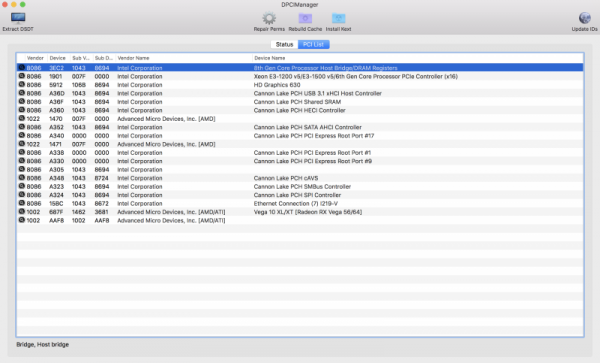Screen dimensions: 600x363
Task: Select the Xeon E3-1200 v5 PCIe Controller text
Action: pyautogui.click(x=355, y=77)
